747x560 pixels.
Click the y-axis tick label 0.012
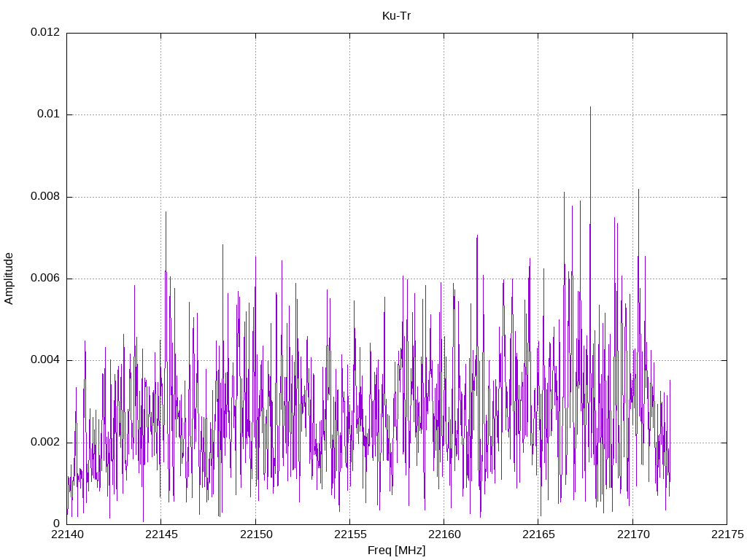pos(45,32)
